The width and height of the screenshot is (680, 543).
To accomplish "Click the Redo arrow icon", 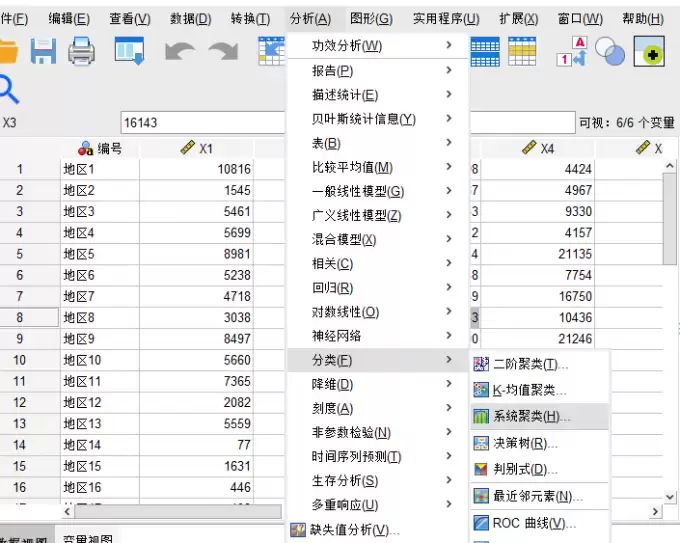I will point(223,51).
